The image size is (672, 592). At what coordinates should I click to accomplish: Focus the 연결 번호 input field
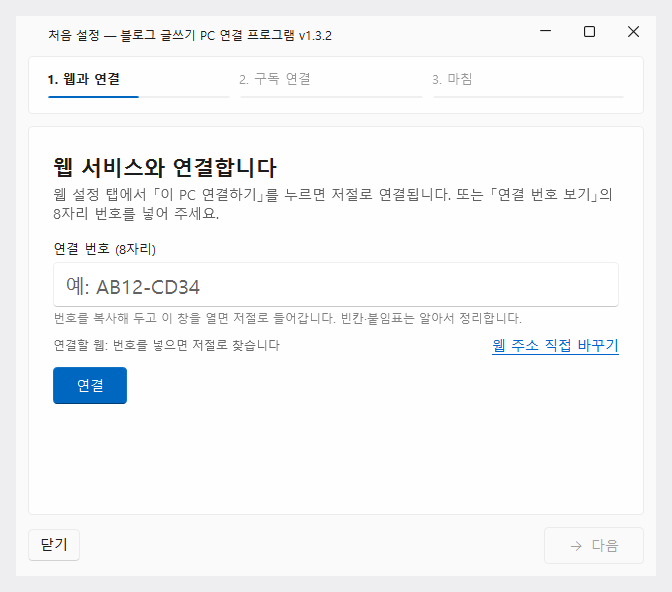(x=336, y=285)
